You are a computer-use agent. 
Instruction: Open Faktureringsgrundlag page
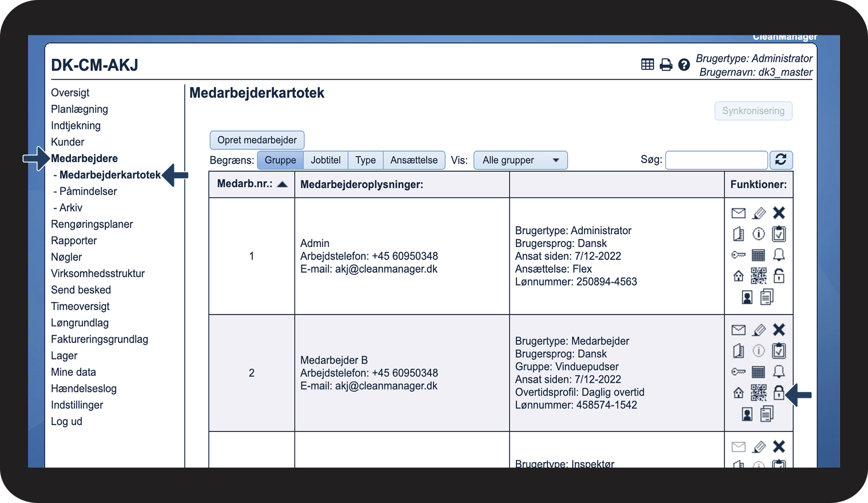pos(100,339)
